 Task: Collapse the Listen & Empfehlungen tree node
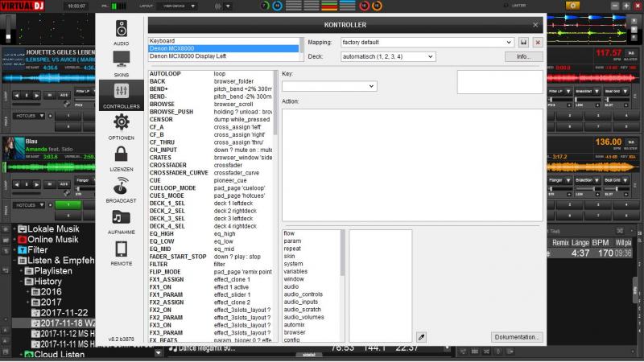pyautogui.click(x=14, y=261)
